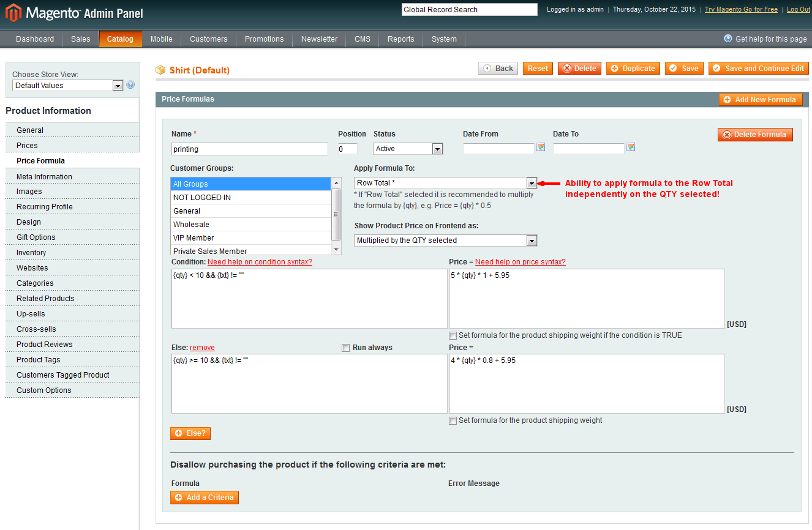Open the Promotions menu

264,39
